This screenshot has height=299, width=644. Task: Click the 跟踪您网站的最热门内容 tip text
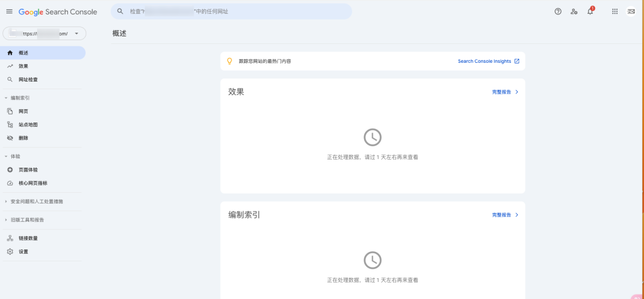pos(265,61)
